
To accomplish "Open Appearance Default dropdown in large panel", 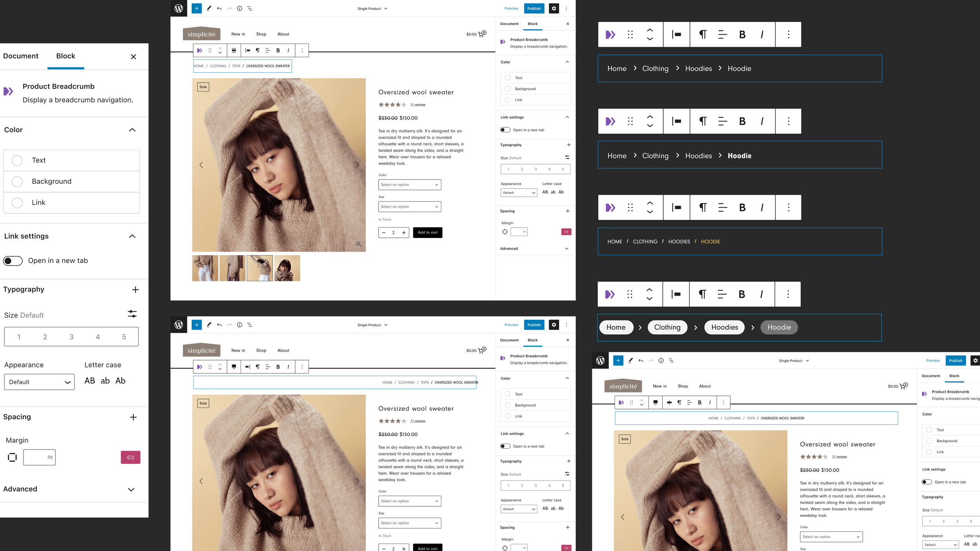I will [x=39, y=382].
